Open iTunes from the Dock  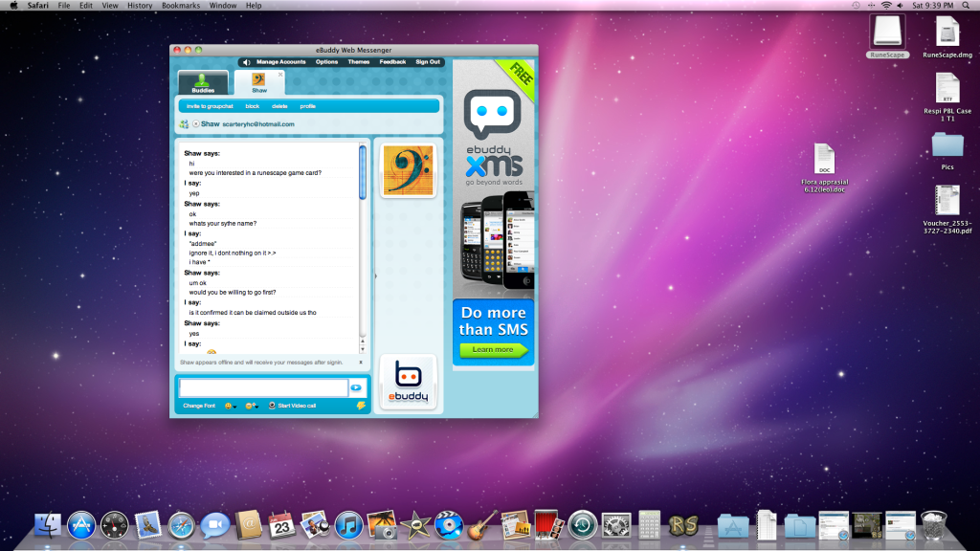pos(348,525)
